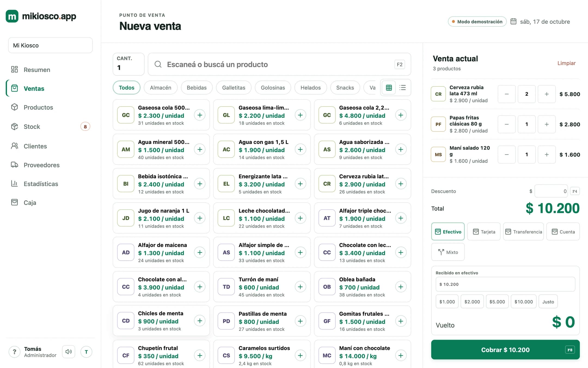This screenshot has height=368, width=588.
Task: Set received cash to $5.000
Action: [497, 301]
